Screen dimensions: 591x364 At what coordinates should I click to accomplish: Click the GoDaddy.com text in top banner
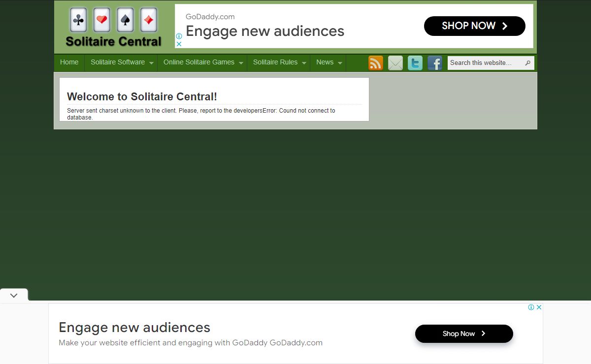tap(210, 17)
